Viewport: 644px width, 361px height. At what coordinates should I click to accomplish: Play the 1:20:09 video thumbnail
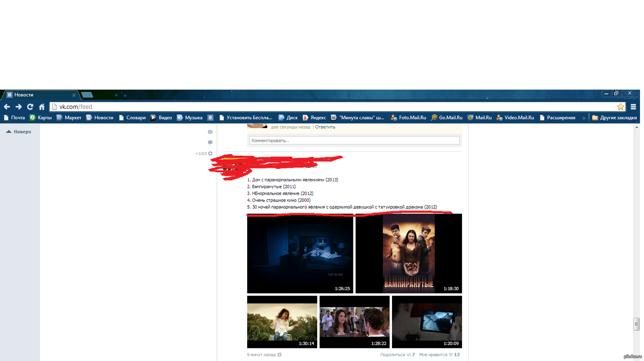[427, 322]
